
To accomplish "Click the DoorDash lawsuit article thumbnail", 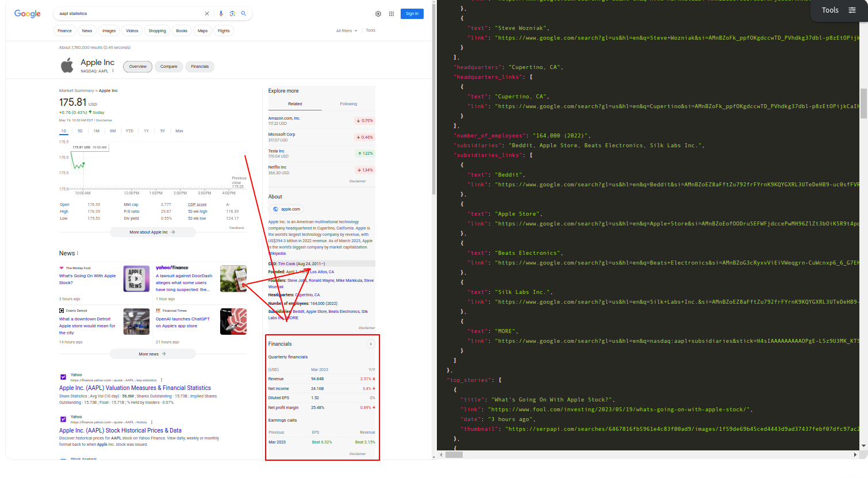I will [x=233, y=278].
